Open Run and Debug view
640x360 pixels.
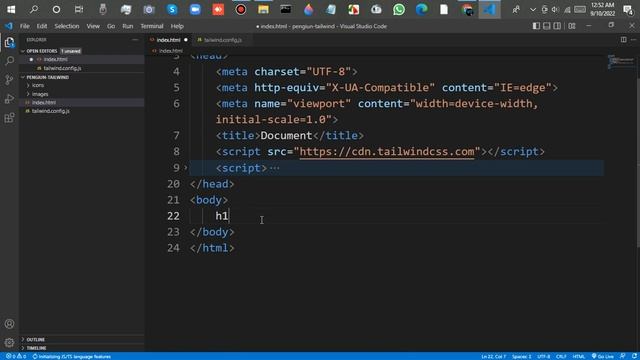tap(9, 99)
